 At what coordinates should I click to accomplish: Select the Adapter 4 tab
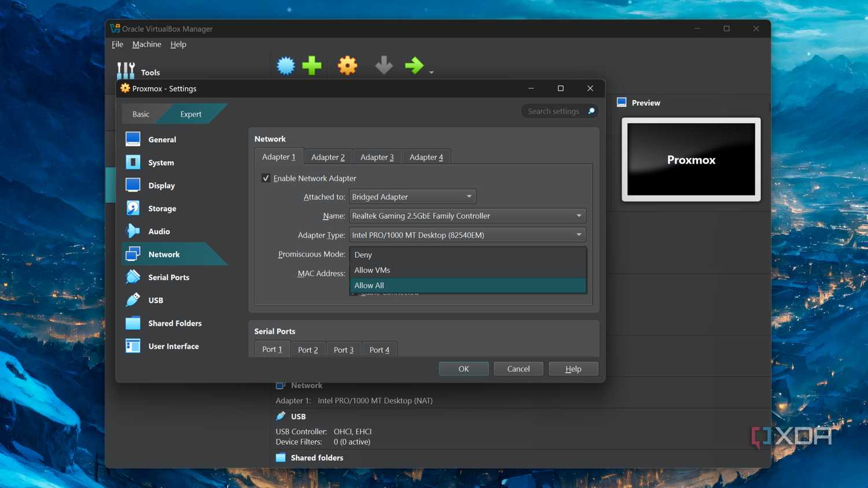426,157
